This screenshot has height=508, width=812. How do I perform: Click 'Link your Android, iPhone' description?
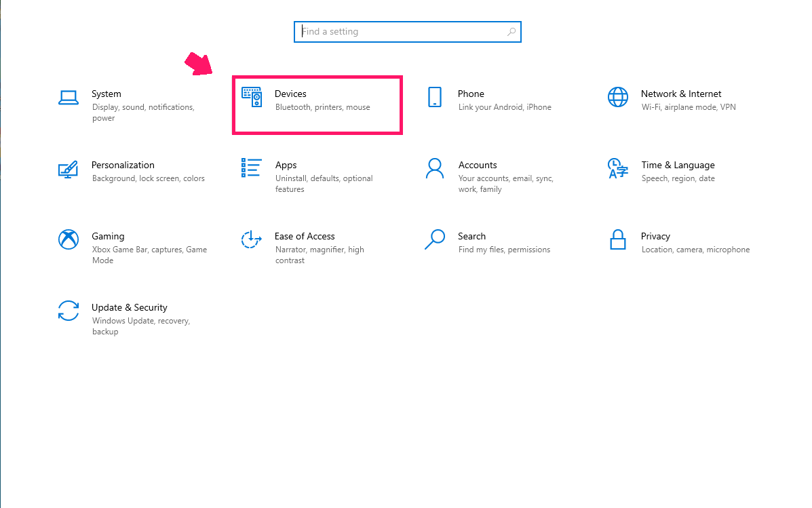[x=505, y=107]
